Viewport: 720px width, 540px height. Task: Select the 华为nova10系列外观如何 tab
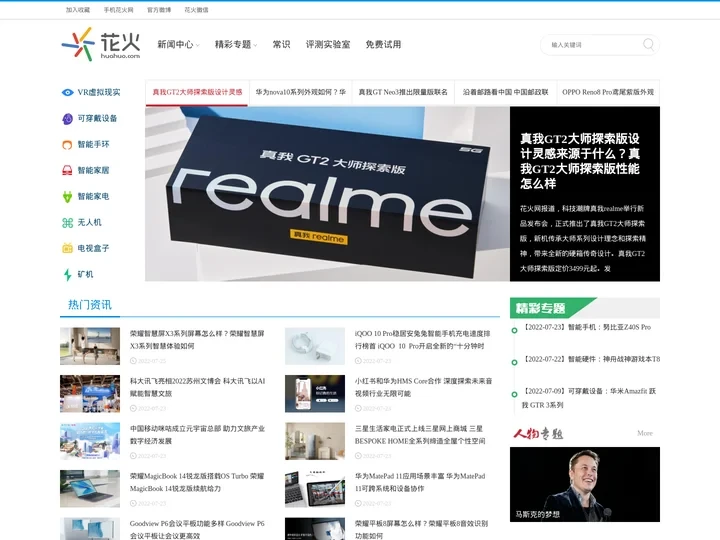click(x=300, y=92)
